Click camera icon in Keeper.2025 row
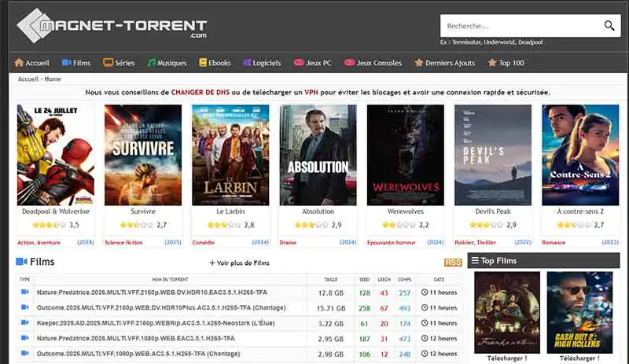The height and width of the screenshot is (364, 629). click(24, 322)
